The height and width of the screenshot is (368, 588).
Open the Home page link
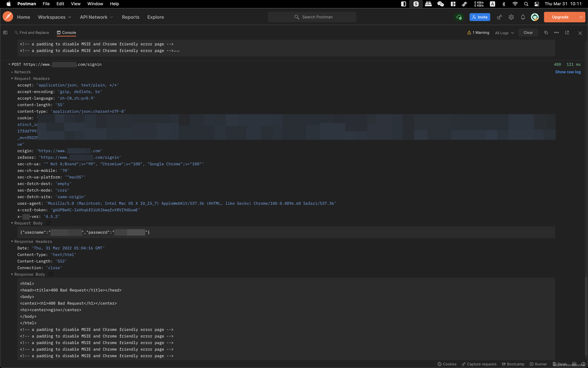(24, 17)
